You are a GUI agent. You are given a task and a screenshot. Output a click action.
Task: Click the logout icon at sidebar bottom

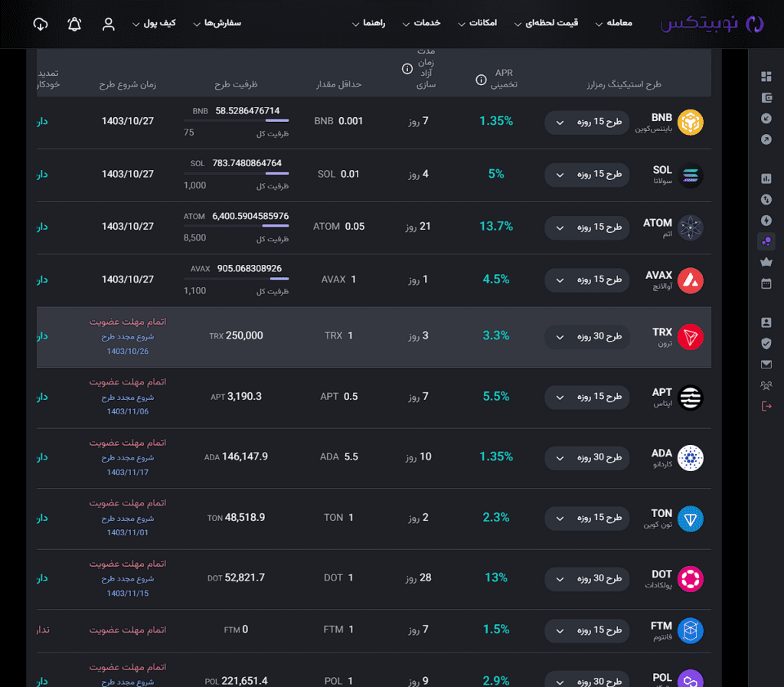point(766,407)
